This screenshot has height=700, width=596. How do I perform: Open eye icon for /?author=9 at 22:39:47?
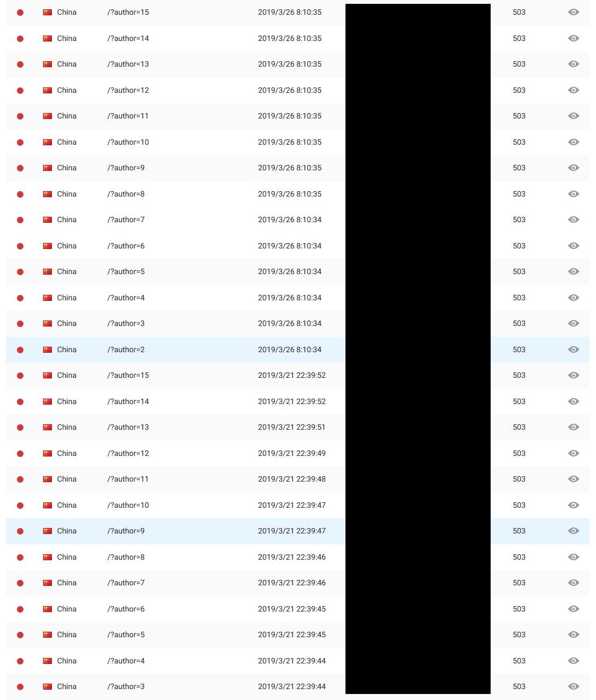573,531
